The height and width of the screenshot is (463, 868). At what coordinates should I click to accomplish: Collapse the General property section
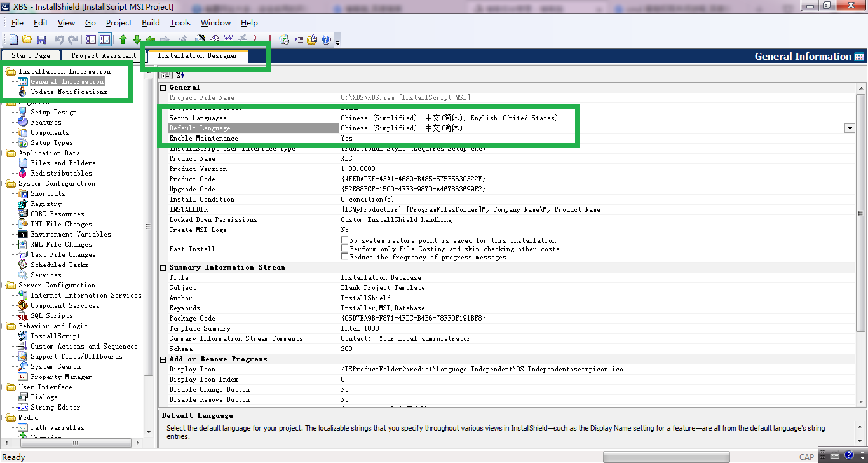coord(163,87)
